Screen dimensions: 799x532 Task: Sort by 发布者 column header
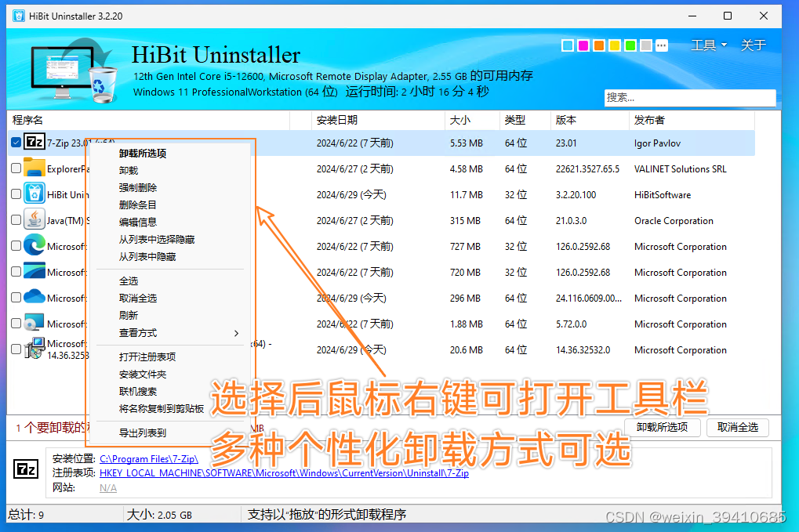coord(692,120)
